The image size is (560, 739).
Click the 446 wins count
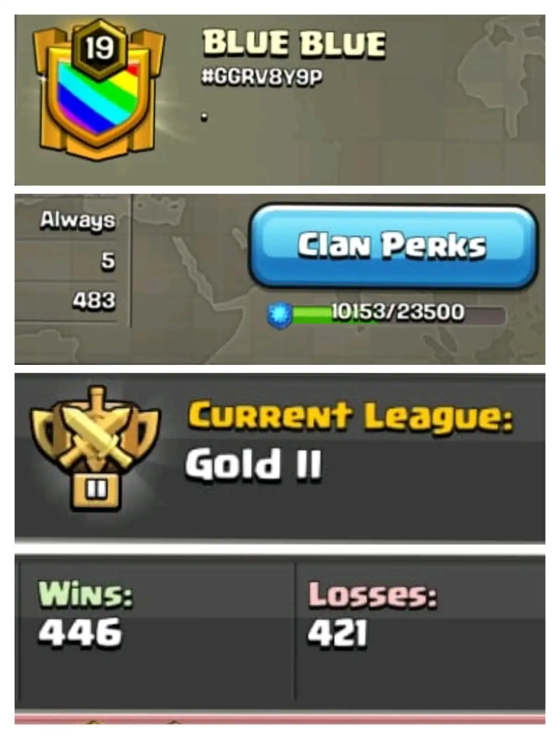(x=80, y=632)
